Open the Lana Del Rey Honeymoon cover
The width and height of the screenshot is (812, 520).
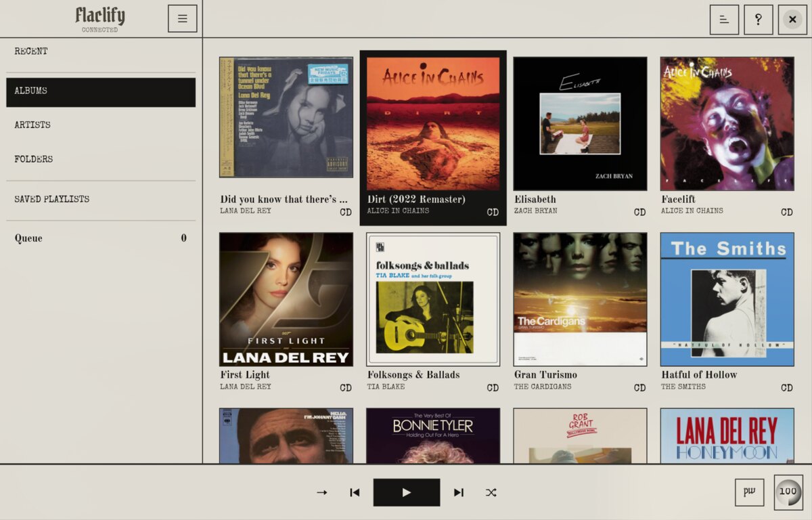[x=727, y=435]
